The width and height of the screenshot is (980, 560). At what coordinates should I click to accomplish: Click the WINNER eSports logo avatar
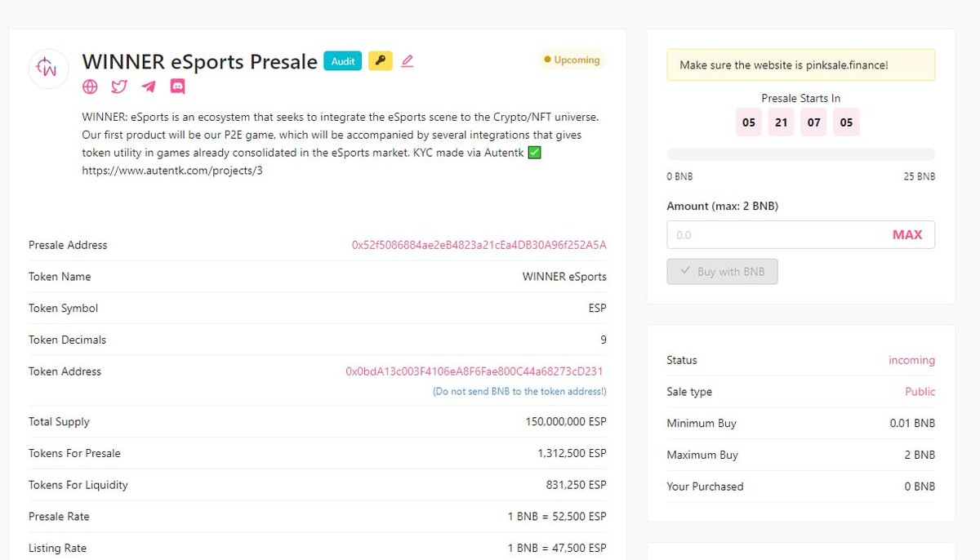point(49,69)
